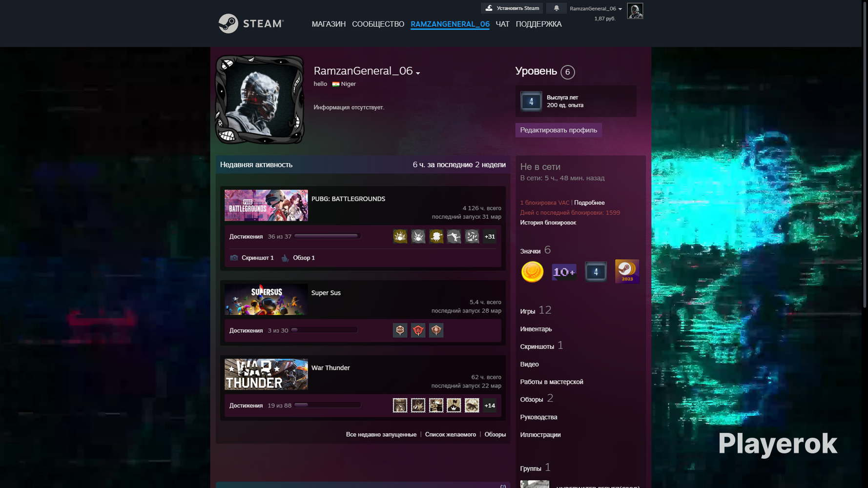The height and width of the screenshot is (488, 868).
Task: Click the first PUBG achievement icon
Action: click(x=400, y=237)
